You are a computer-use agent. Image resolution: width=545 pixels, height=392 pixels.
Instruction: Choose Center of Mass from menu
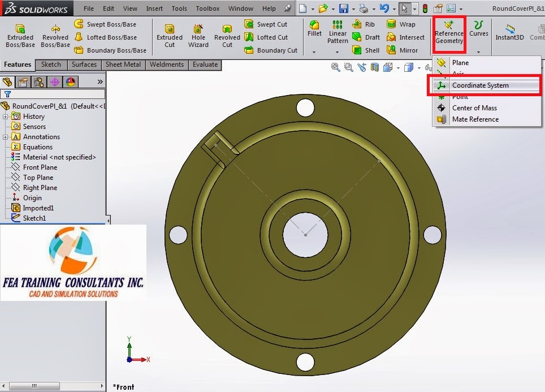(x=487, y=108)
